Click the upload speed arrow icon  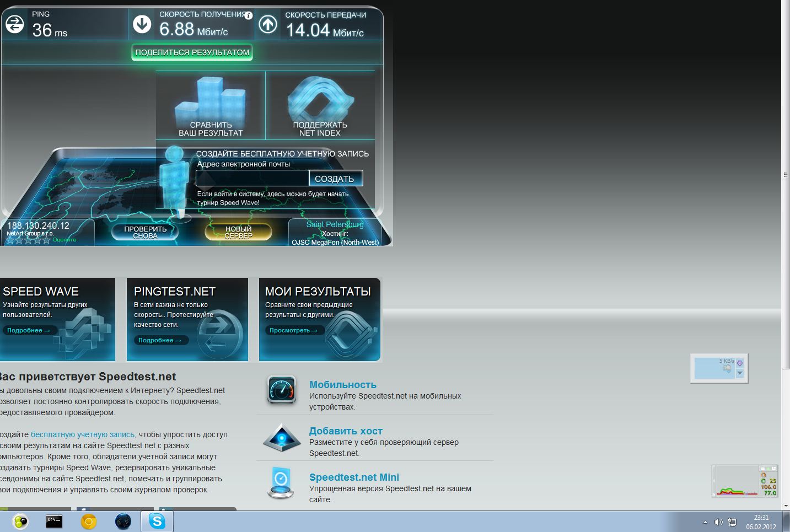(268, 24)
